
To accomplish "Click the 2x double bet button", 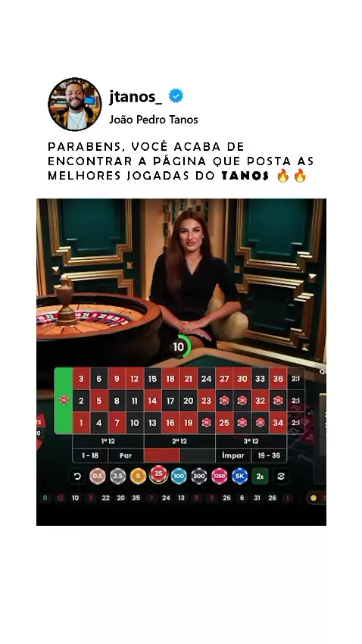I will click(261, 477).
